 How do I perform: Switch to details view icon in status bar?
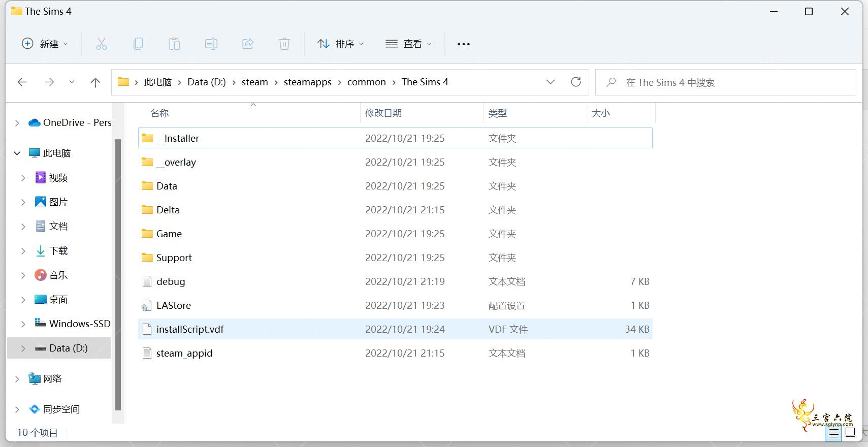click(834, 433)
